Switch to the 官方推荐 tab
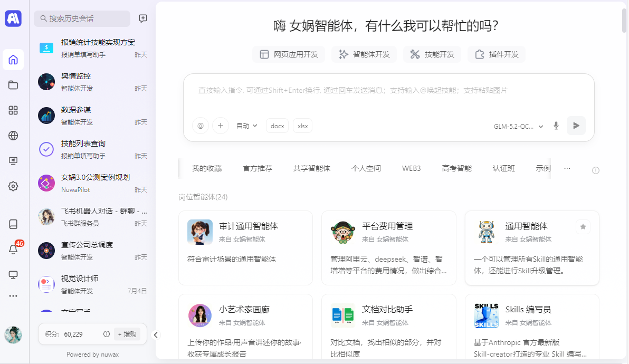 (258, 168)
